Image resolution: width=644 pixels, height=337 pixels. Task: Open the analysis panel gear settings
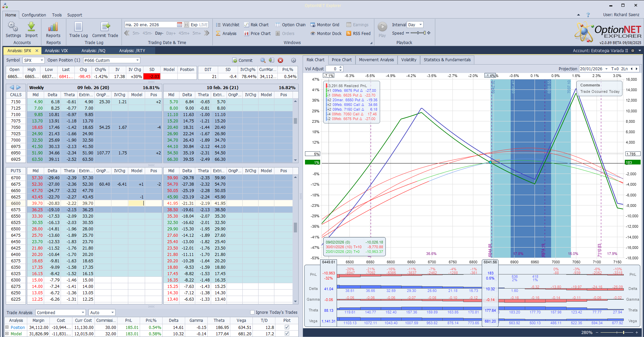click(294, 60)
